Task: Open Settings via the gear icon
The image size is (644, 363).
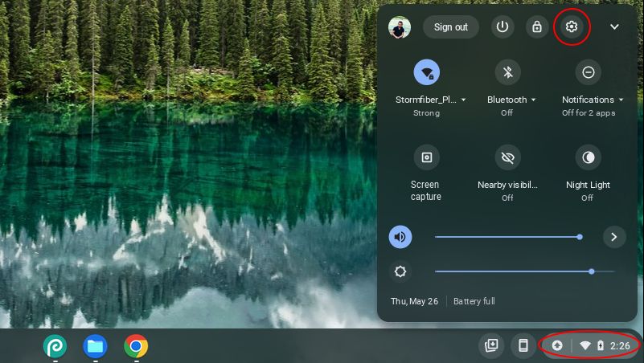Action: point(572,27)
